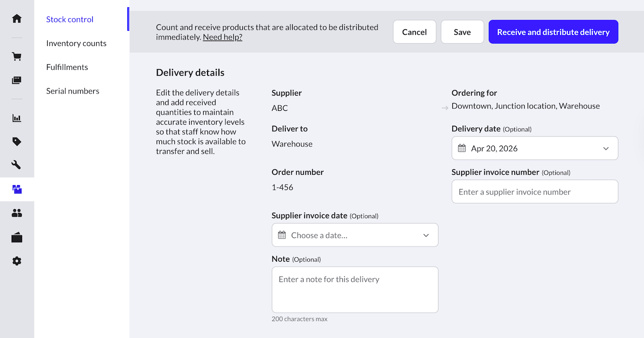Viewport: 644px width, 338px height.
Task: Click Receive and distribute delivery button
Action: coord(553,32)
